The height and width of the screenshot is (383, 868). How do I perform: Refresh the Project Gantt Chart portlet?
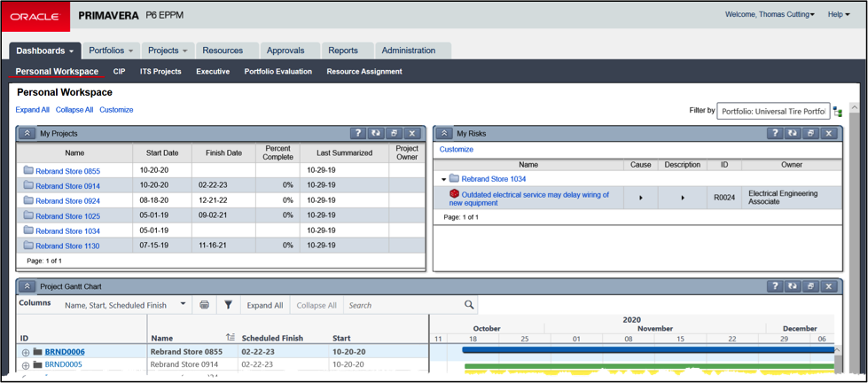point(793,286)
